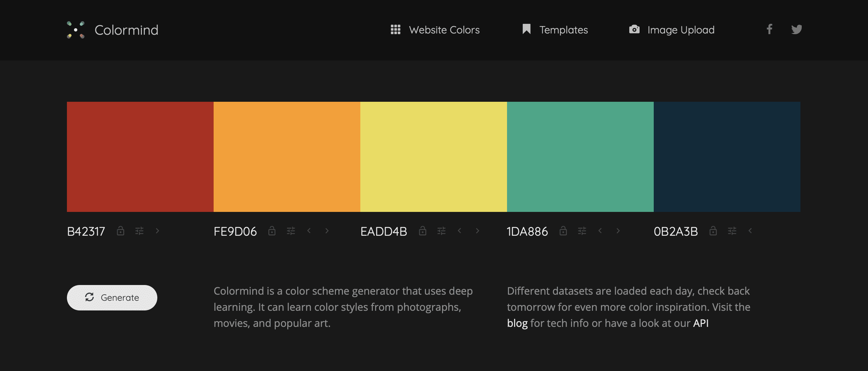The height and width of the screenshot is (371, 868).
Task: Lock the red B42317 color
Action: click(x=120, y=231)
